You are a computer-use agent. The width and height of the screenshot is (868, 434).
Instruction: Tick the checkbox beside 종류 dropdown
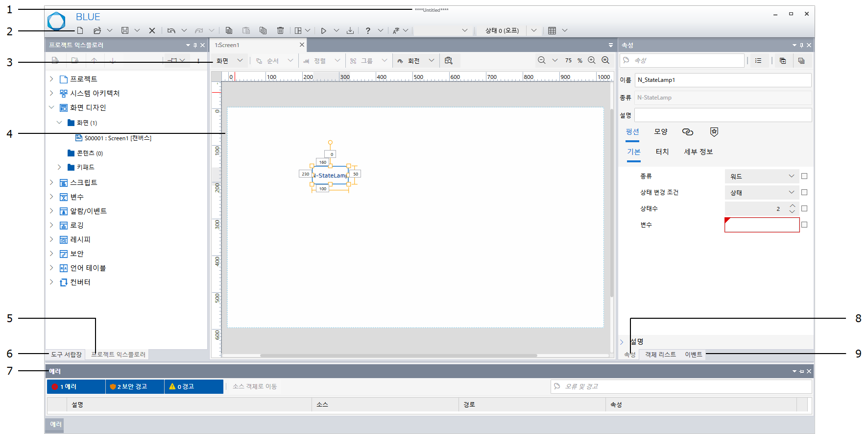tap(804, 176)
